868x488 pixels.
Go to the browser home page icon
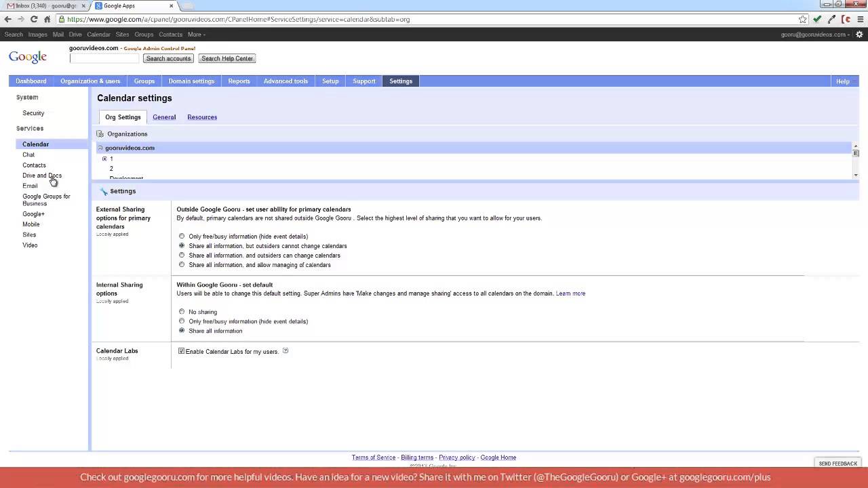point(47,20)
